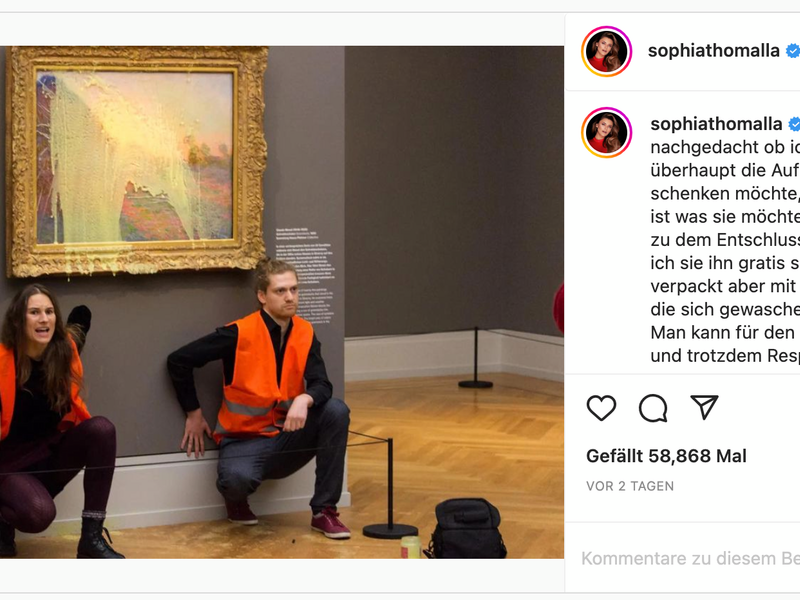Click the white wall label beside the painting
Image resolution: width=800 pixels, height=600 pixels.
coord(305,276)
